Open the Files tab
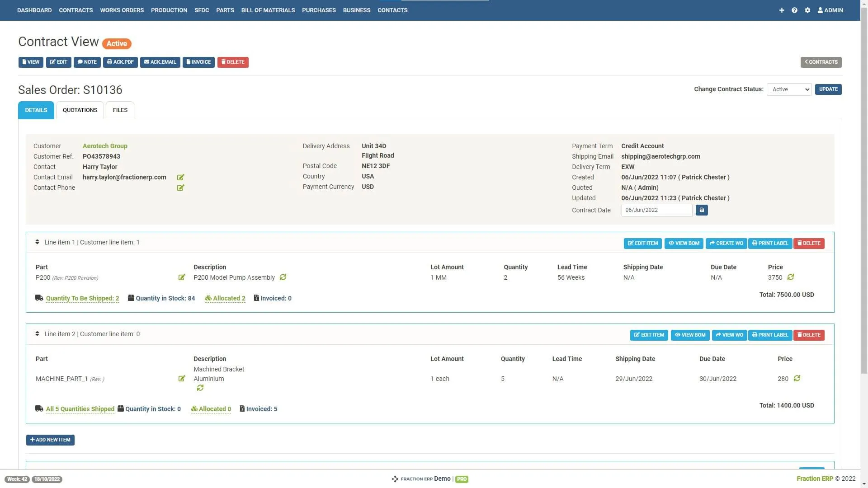This screenshot has width=868, height=488. [x=120, y=110]
